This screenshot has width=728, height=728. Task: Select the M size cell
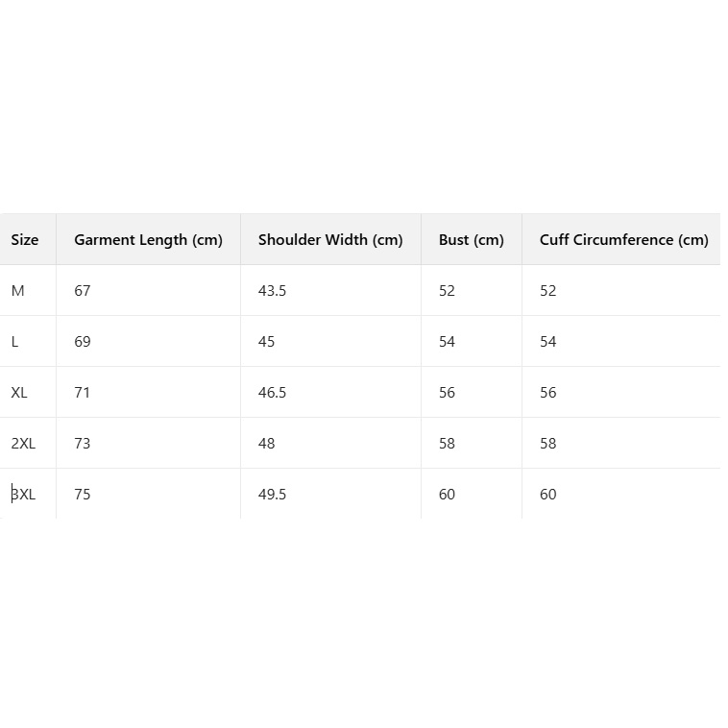coord(18,291)
